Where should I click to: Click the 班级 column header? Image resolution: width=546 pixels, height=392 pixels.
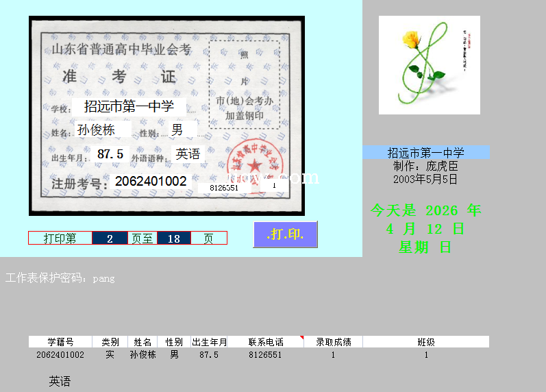point(425,342)
